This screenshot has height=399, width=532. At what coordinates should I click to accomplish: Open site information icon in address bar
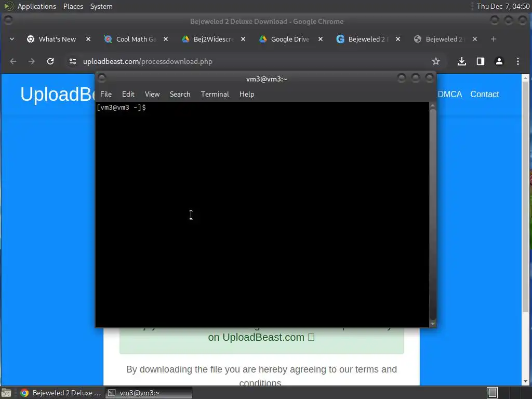point(73,61)
